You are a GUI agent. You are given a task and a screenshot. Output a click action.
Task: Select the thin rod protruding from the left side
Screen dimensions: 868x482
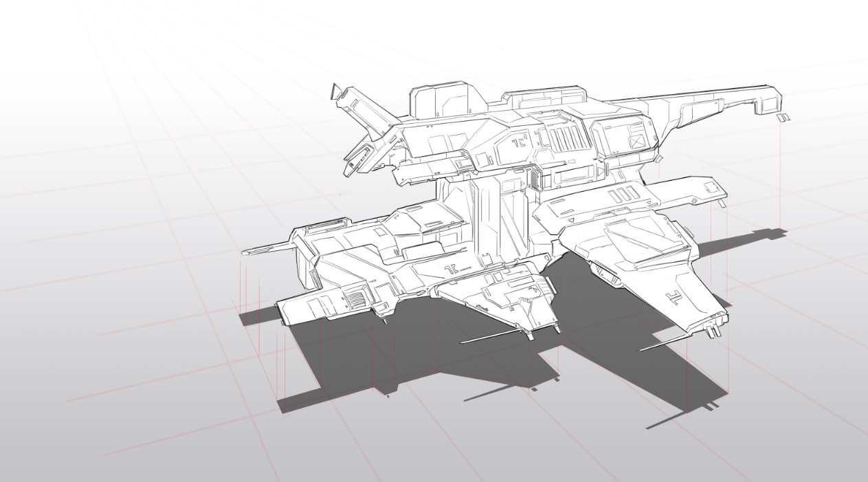click(x=263, y=250)
